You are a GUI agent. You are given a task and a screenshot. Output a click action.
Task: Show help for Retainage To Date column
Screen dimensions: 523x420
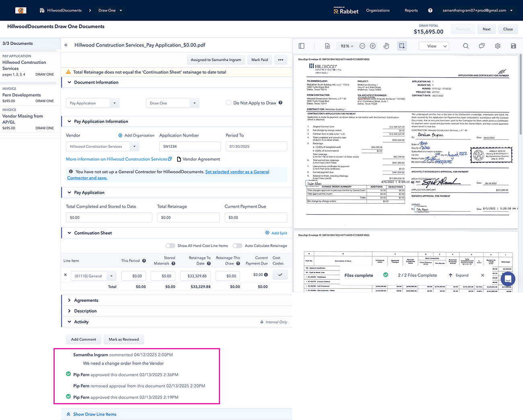[x=209, y=264]
